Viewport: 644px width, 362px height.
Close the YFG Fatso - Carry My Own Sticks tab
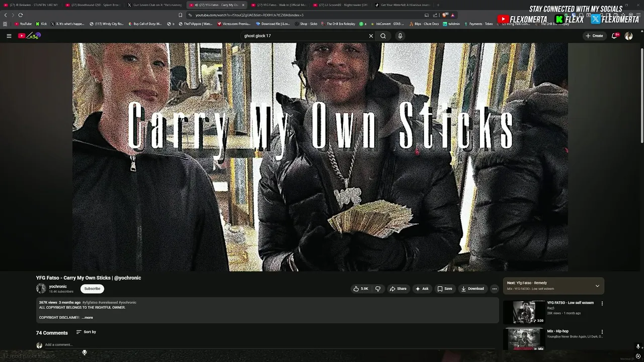point(243,5)
